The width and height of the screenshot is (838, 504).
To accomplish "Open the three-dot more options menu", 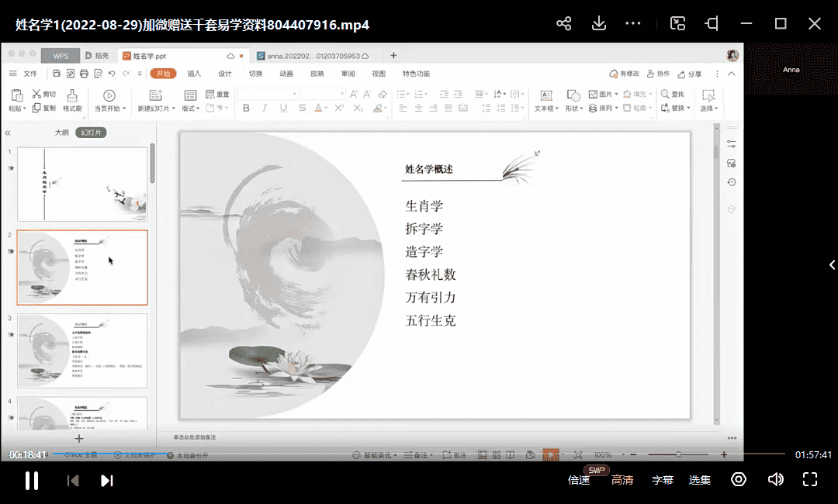I will (633, 23).
